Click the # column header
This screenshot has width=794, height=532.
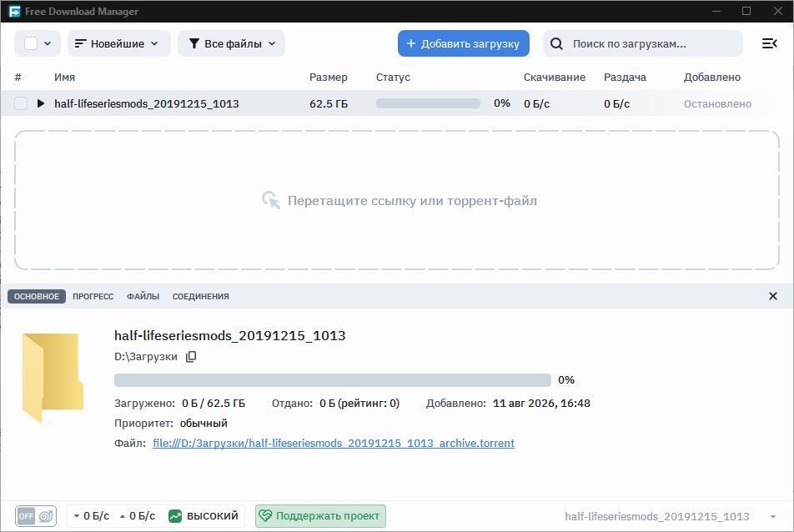(x=18, y=77)
